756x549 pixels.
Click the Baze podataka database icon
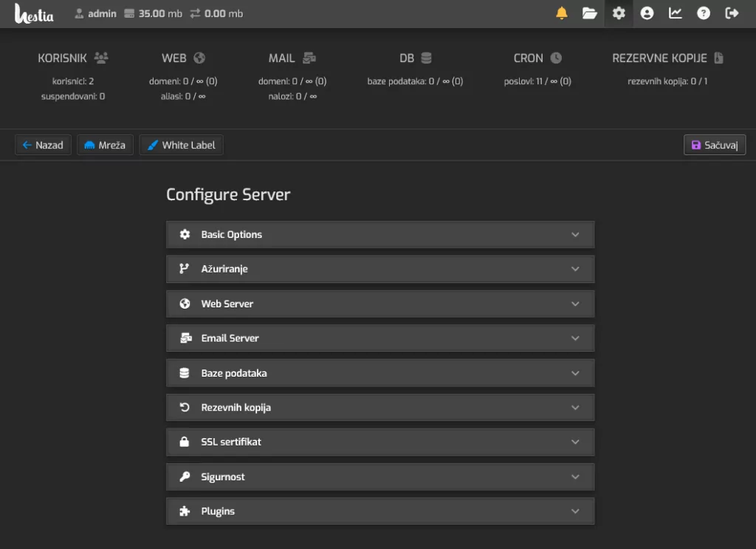click(184, 373)
